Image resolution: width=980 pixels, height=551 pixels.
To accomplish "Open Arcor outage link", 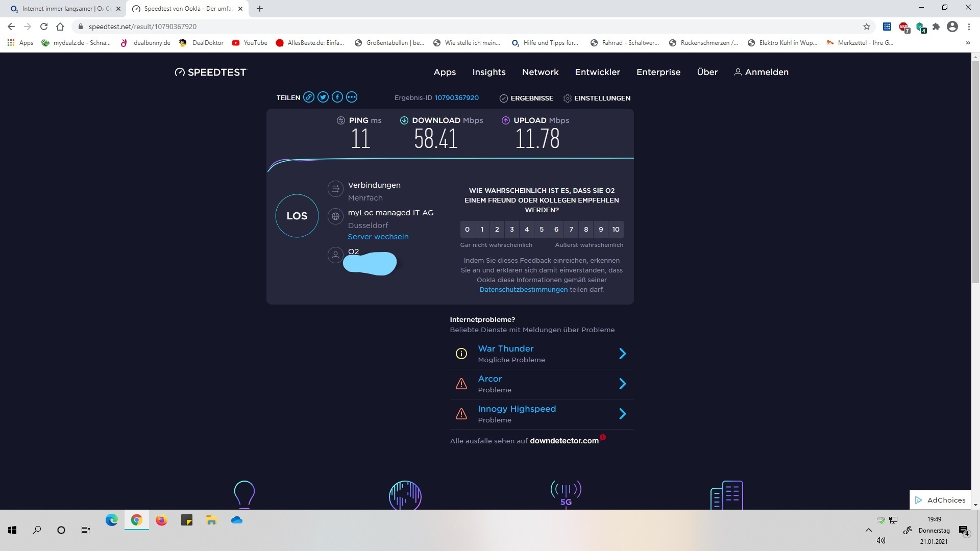I will coord(490,379).
